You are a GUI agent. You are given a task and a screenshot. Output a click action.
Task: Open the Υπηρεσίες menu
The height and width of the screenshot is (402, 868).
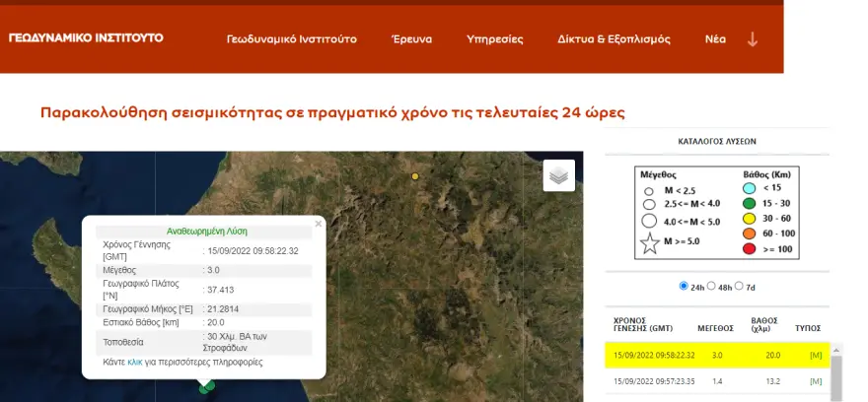494,39
